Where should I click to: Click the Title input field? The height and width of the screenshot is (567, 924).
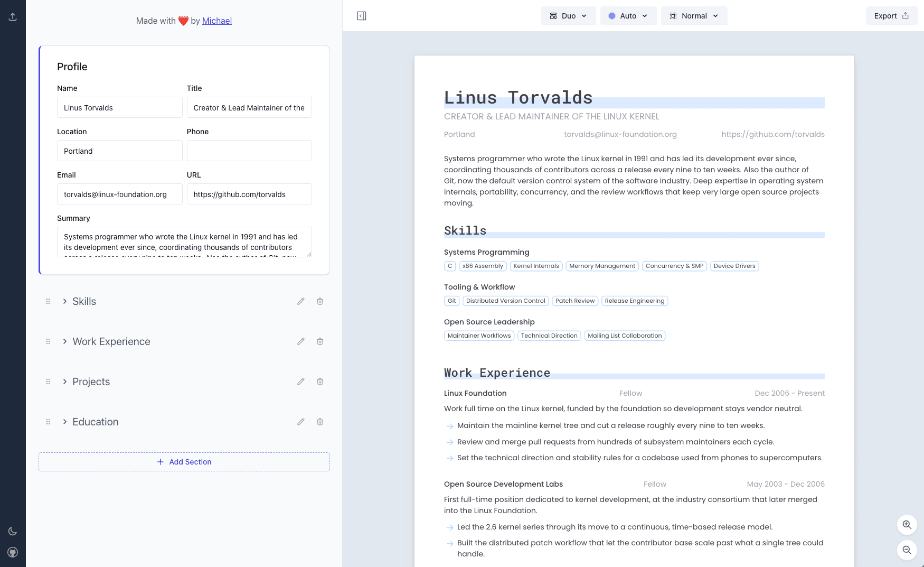click(249, 107)
